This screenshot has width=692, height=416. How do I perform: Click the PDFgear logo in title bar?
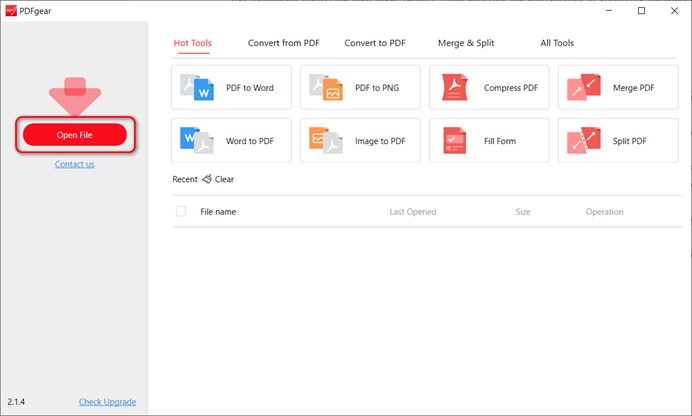(x=11, y=11)
